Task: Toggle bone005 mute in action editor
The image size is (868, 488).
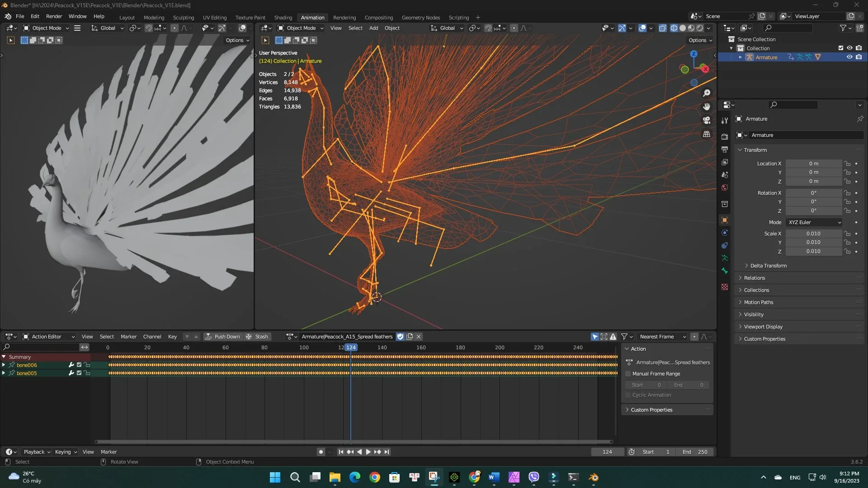Action: pos(78,372)
